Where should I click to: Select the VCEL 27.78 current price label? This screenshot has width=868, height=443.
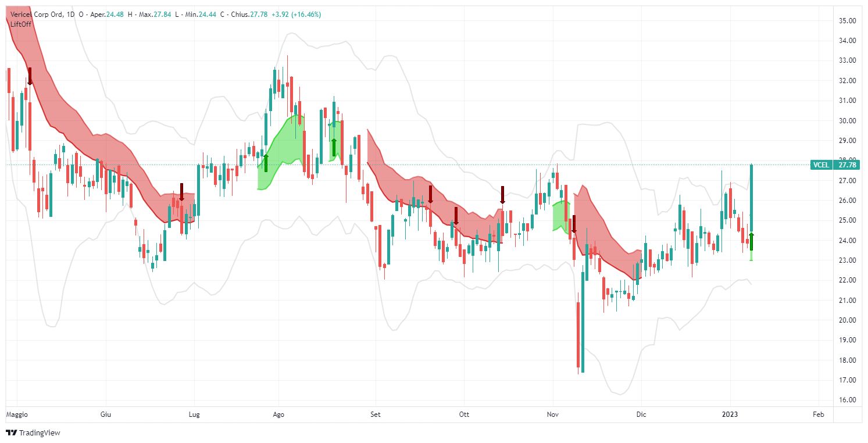pos(835,165)
